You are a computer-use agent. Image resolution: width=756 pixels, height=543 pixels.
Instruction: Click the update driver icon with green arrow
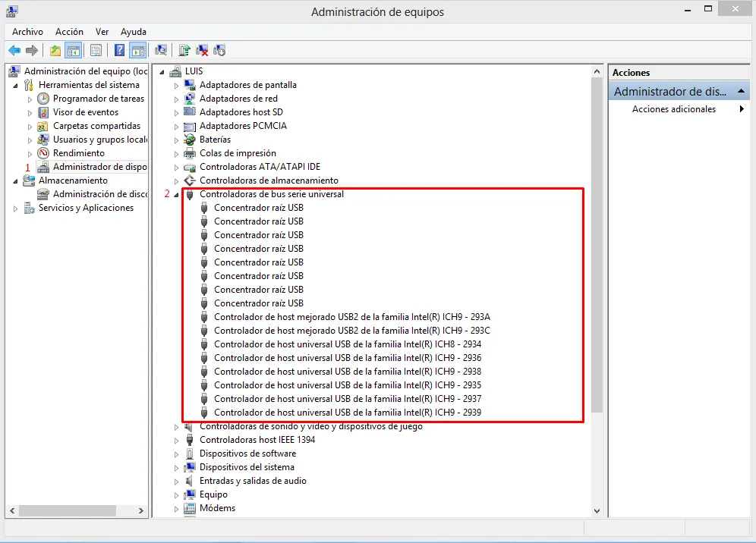pyautogui.click(x=185, y=51)
